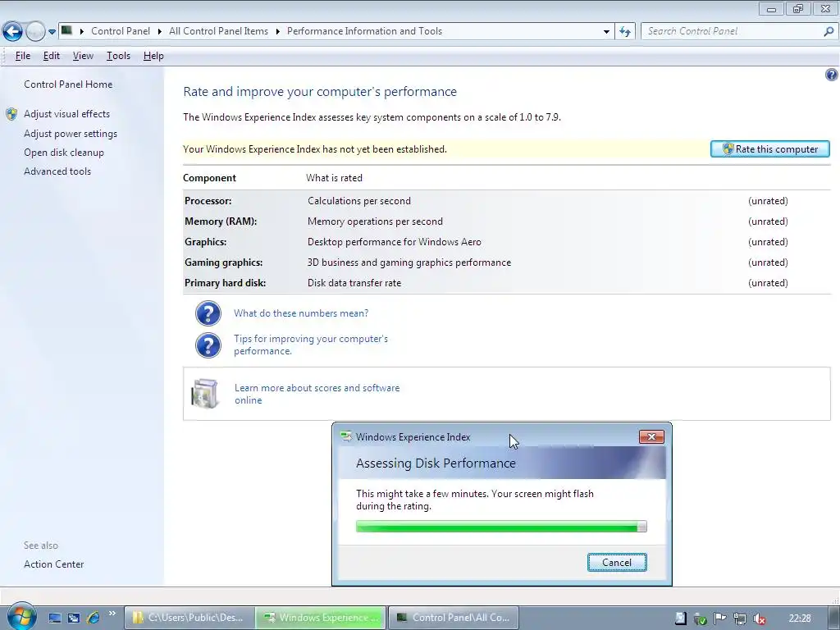Open Adjust visual effects link
840x630 pixels.
click(66, 113)
